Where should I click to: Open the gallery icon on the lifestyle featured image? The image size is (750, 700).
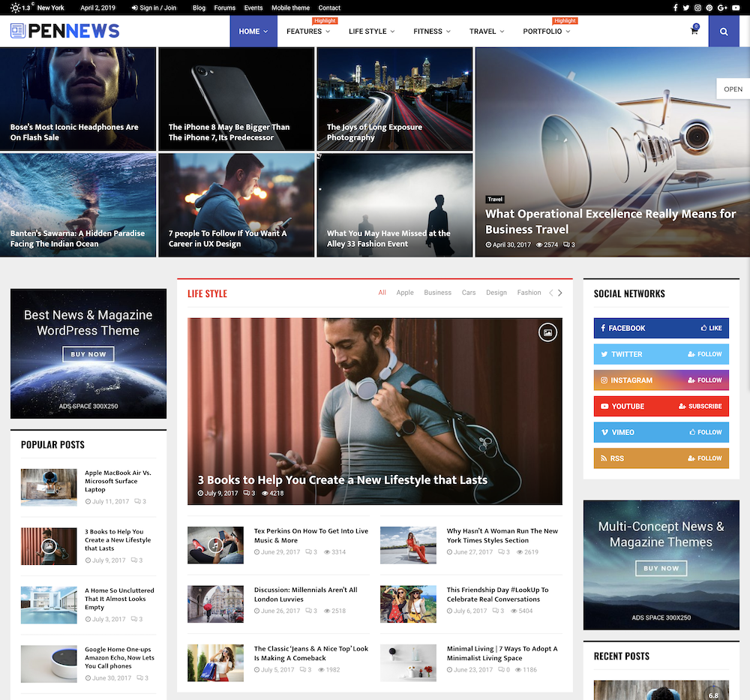coord(547,332)
